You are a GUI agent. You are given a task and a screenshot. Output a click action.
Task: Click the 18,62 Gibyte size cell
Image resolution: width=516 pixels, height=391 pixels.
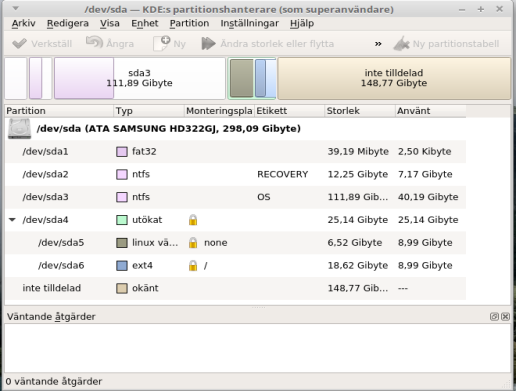[x=358, y=266]
